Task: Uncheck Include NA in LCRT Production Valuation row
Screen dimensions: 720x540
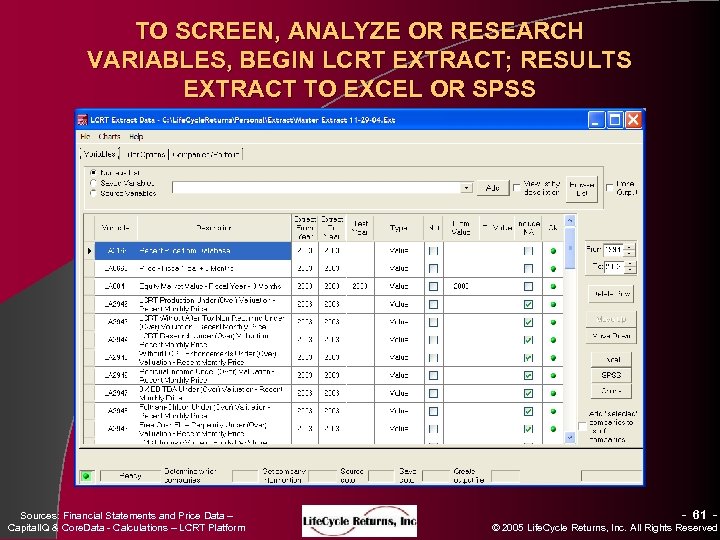Action: (x=529, y=304)
